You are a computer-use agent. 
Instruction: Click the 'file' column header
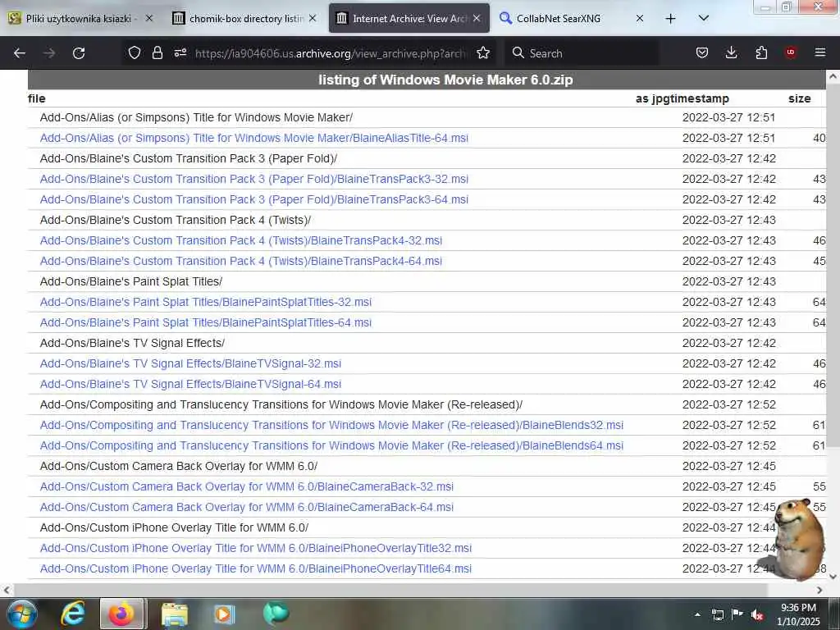[36, 98]
